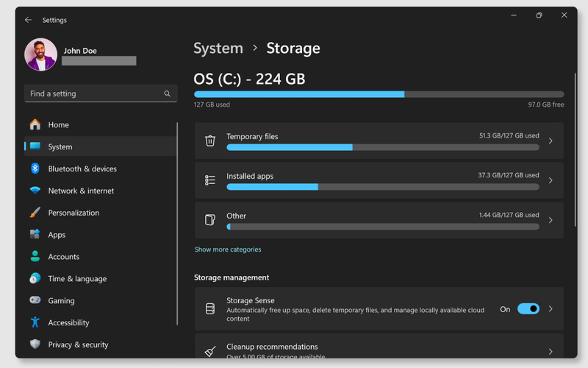Viewport: 588px width, 368px height.
Task: Click the Find a setting search box
Action: click(101, 93)
